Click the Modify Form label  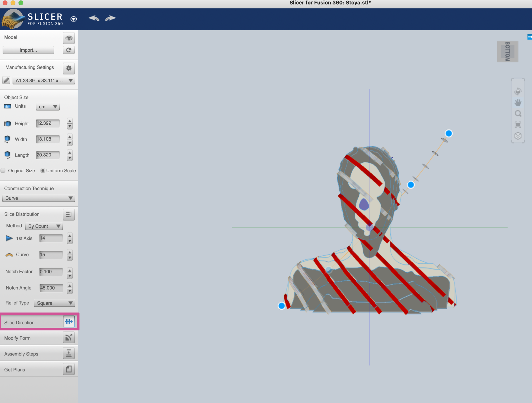tap(17, 338)
